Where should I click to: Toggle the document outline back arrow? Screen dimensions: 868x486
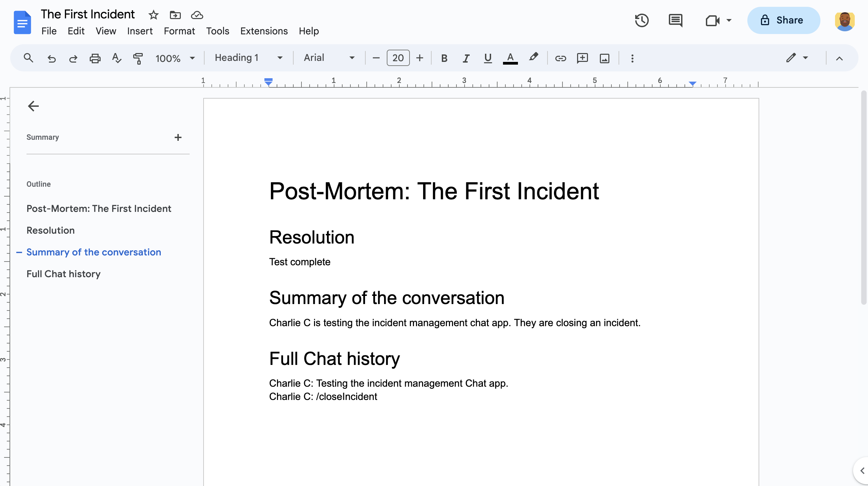(x=33, y=105)
